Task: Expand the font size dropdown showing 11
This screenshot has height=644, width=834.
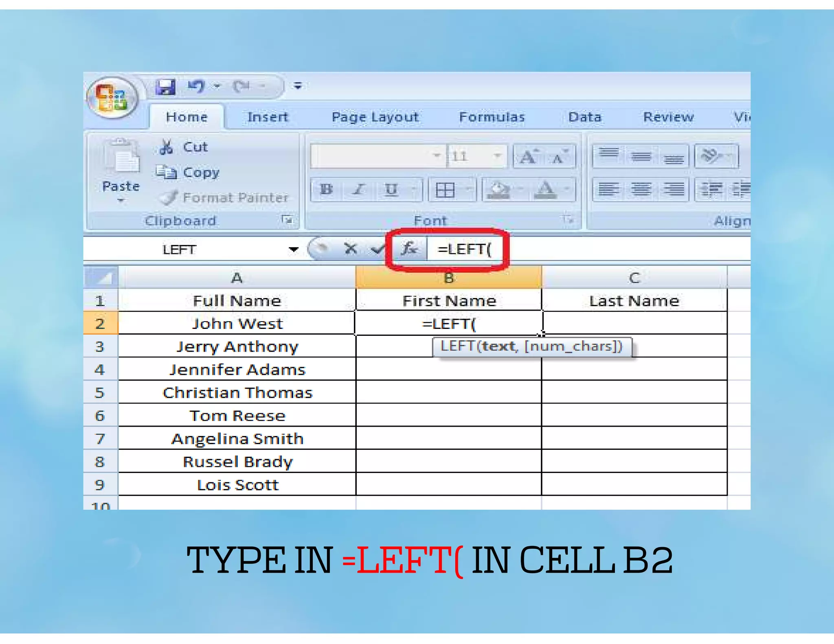Action: [497, 156]
